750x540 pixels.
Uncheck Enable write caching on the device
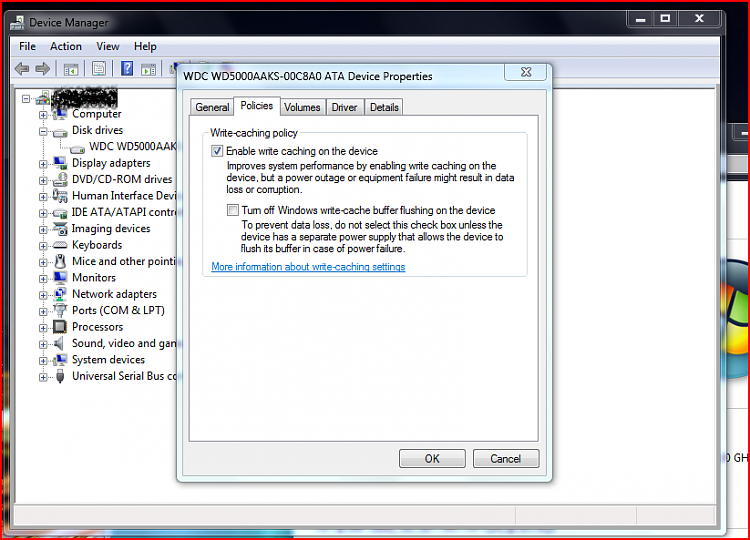(x=217, y=151)
